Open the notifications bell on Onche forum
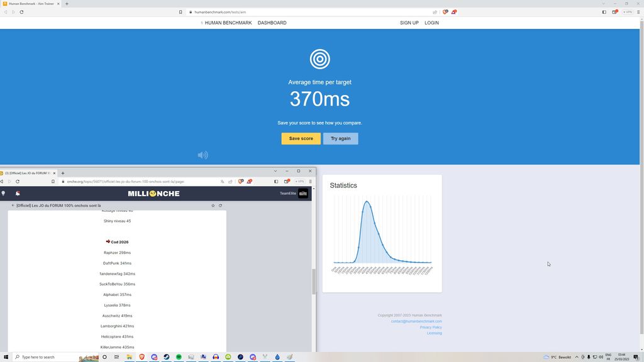The image size is (644, 362). pyautogui.click(x=18, y=194)
